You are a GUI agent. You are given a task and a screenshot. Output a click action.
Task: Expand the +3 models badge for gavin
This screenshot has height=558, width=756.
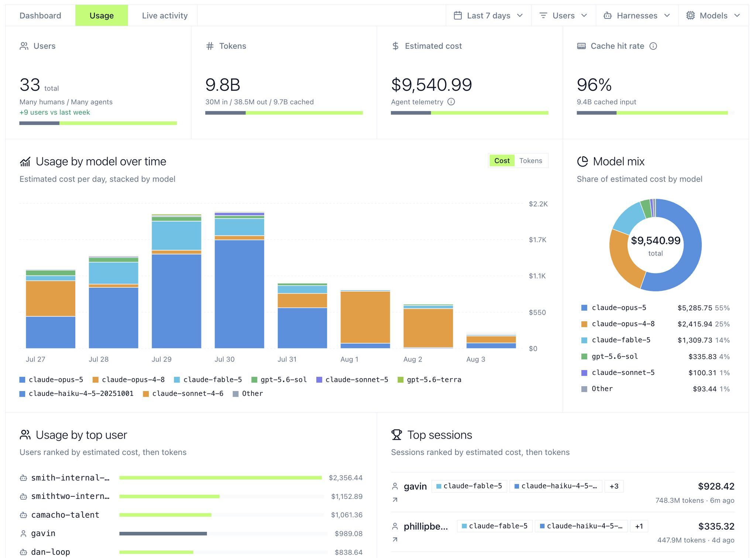click(x=614, y=486)
